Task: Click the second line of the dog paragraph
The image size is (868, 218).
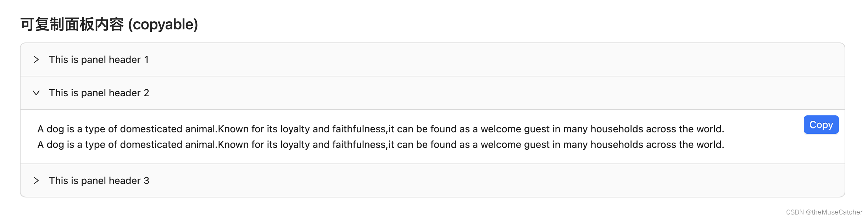Action: click(x=381, y=144)
